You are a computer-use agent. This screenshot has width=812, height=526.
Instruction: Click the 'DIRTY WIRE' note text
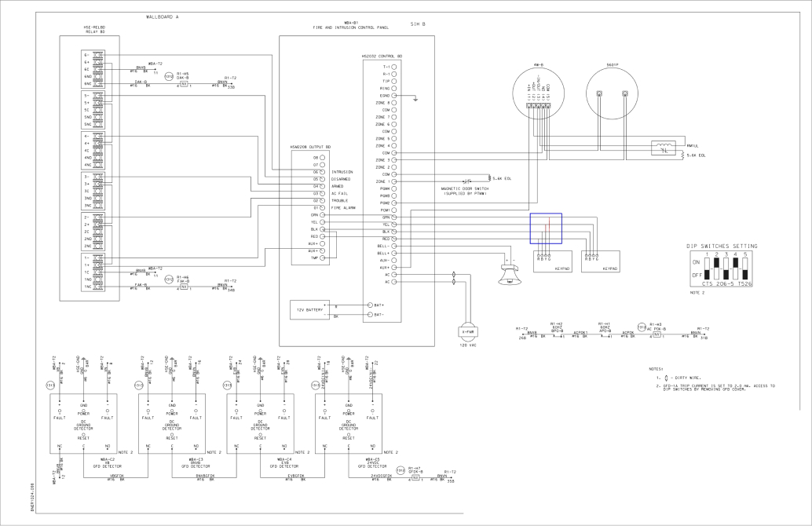[688, 378]
